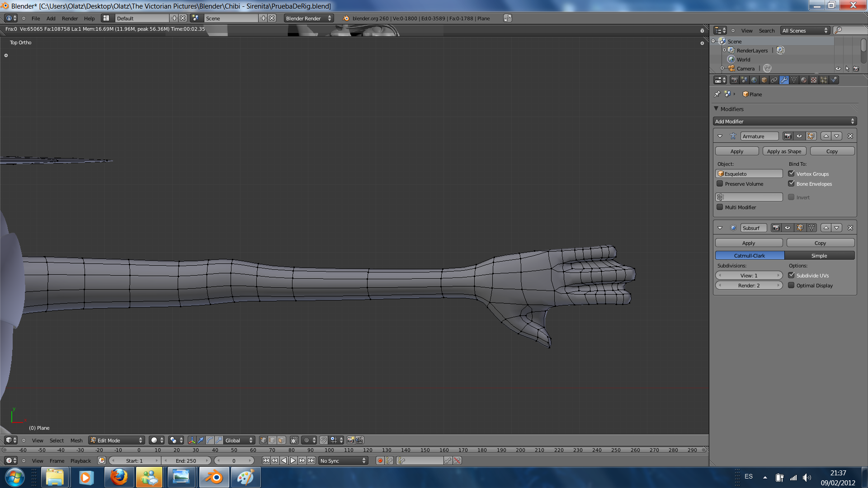Collapse the Subsurf modifier panel
Screen dimensions: 868x488
coord(720,228)
